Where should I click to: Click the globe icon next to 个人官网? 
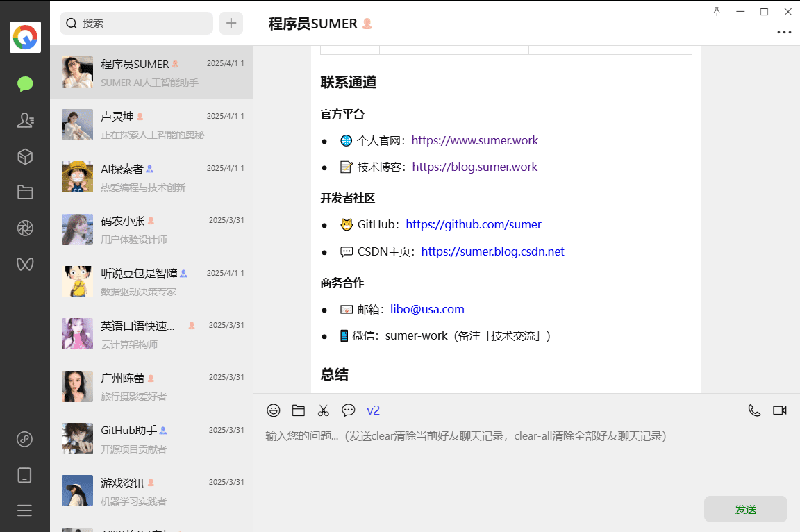(347, 141)
